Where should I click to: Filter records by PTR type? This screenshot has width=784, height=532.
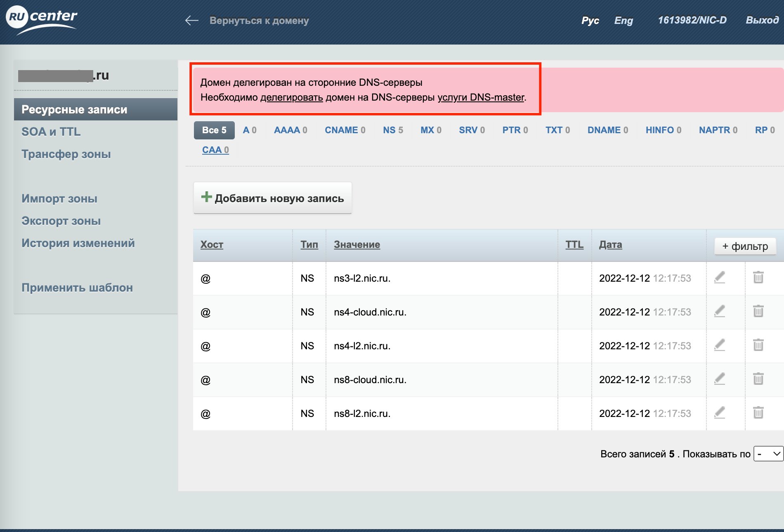pos(515,130)
